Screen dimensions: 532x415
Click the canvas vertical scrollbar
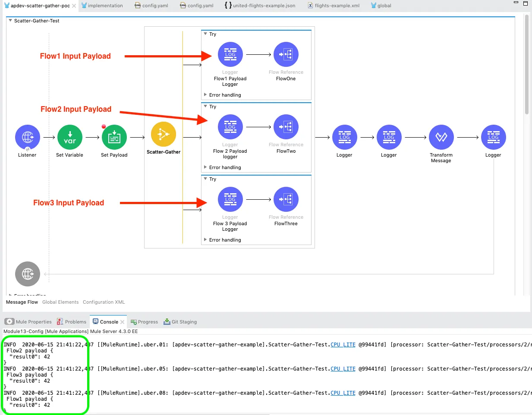coord(527,65)
